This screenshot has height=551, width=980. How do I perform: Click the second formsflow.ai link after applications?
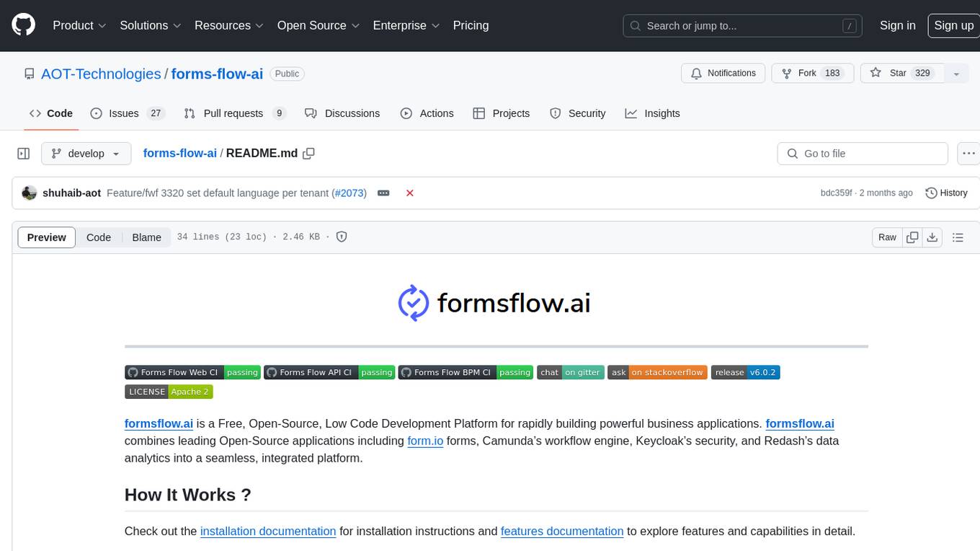[x=800, y=423]
